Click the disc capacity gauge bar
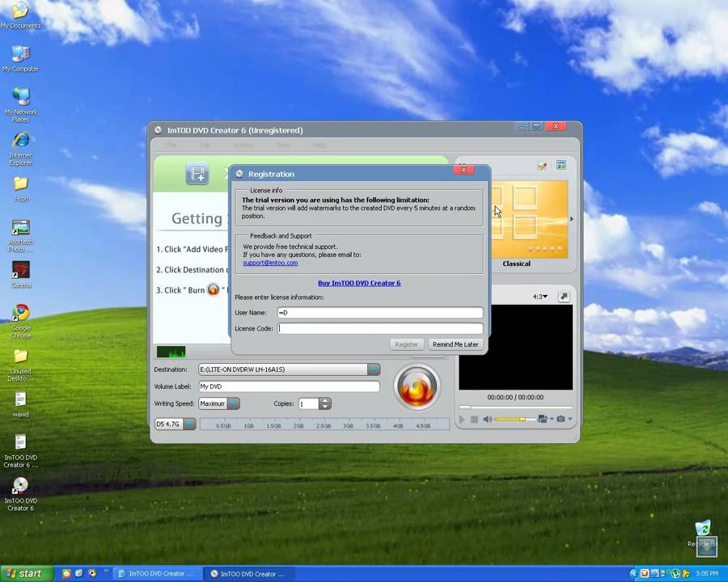Screen dimensions: 728x582 click(x=324, y=424)
